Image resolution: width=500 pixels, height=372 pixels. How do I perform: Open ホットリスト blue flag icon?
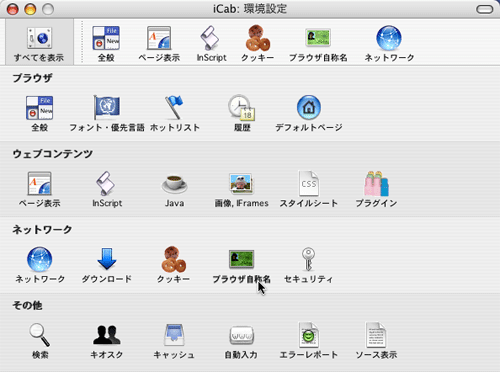(174, 107)
